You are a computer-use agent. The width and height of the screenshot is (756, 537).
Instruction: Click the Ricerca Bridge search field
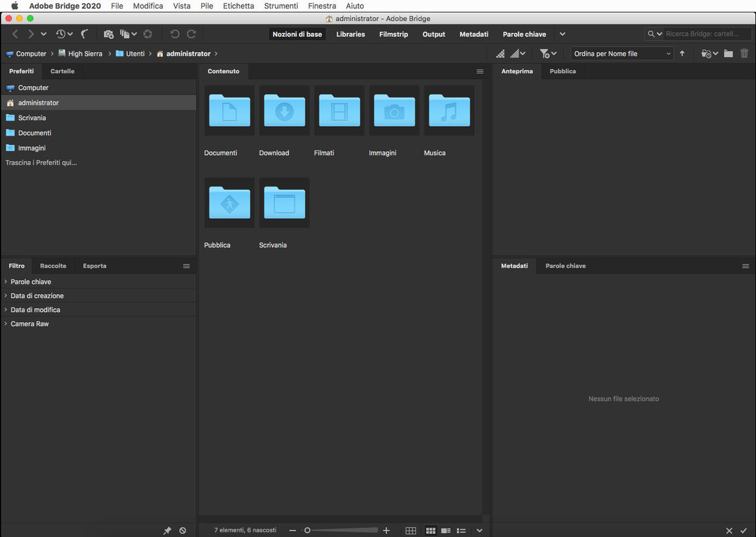pos(707,34)
